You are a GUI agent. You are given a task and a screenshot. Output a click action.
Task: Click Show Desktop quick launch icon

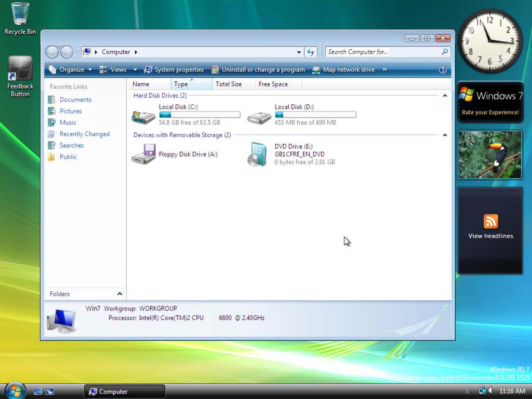38,391
